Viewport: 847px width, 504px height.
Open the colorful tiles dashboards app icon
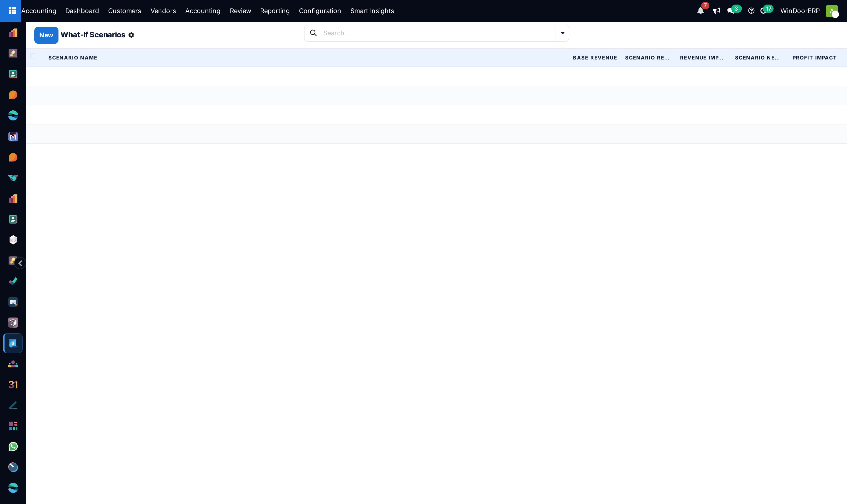(x=13, y=426)
